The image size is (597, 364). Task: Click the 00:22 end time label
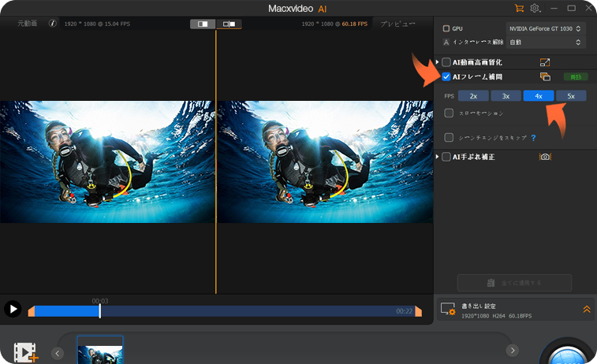405,311
